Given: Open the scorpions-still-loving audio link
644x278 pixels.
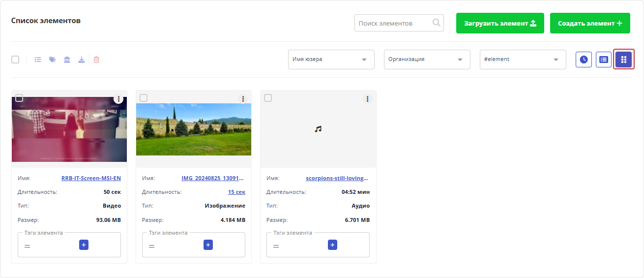Looking at the screenshot, I should pyautogui.click(x=337, y=178).
